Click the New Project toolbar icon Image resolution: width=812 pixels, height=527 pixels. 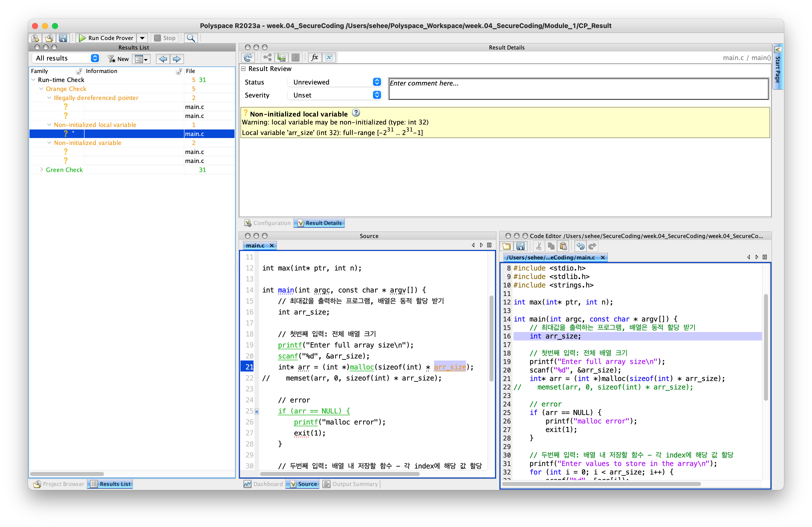pyautogui.click(x=35, y=38)
